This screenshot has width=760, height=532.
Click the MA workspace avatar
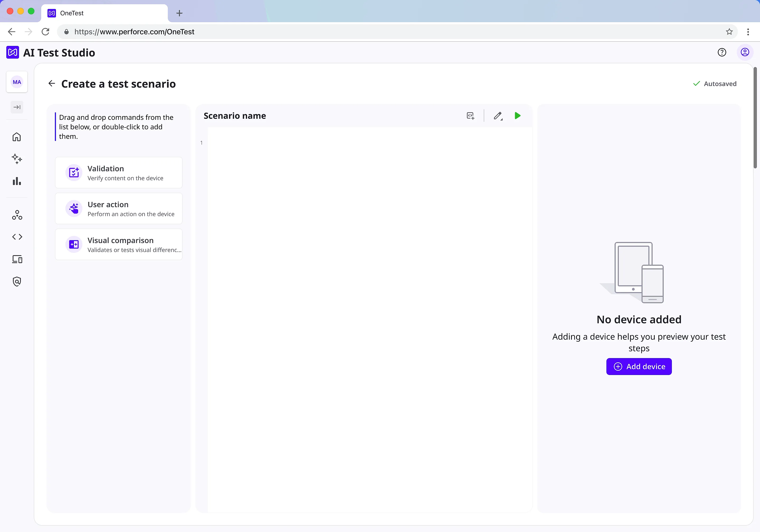[x=17, y=82]
